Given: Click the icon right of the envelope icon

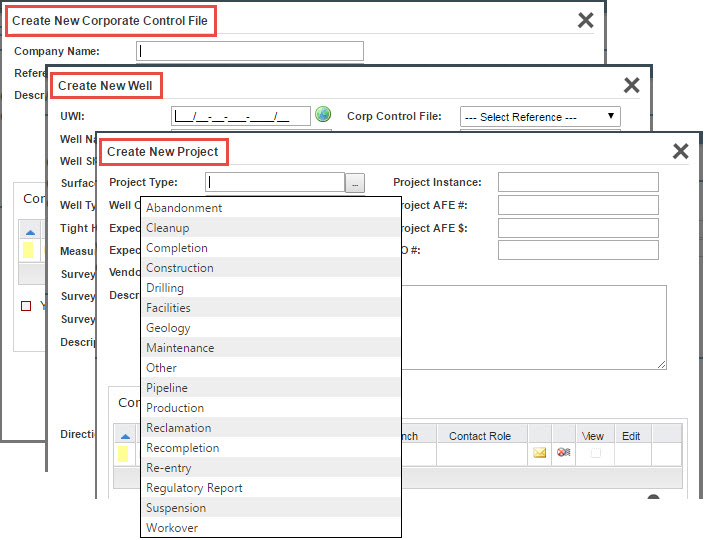Looking at the screenshot, I should coord(564,453).
